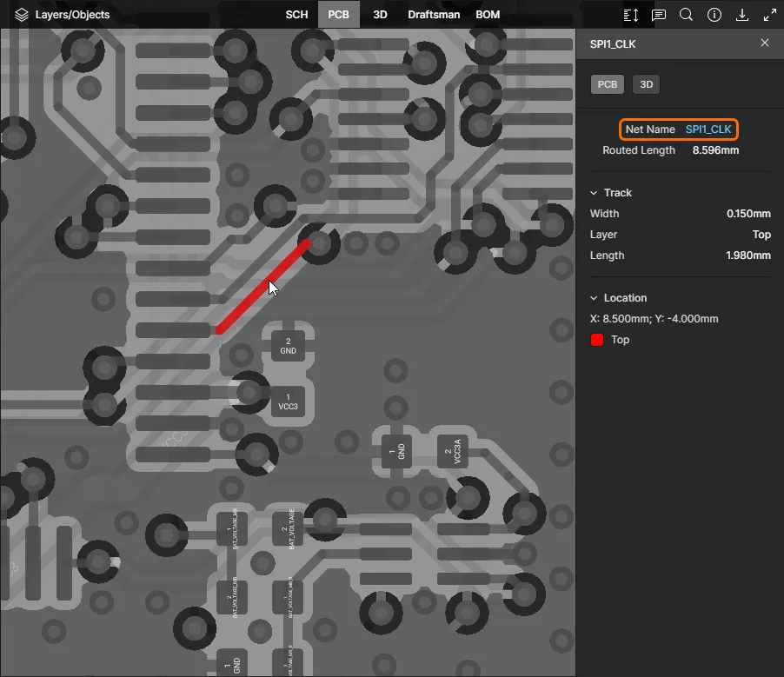The width and height of the screenshot is (784, 677).
Task: Click the Routed Length value 8.596mm
Action: tap(715, 150)
